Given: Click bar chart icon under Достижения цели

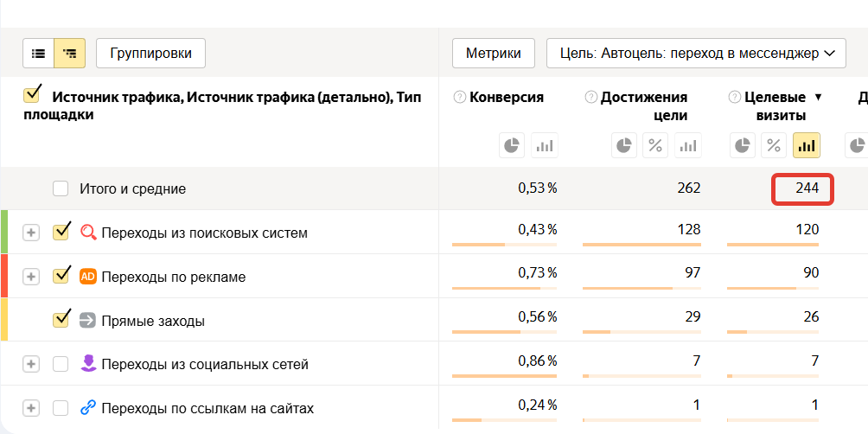Looking at the screenshot, I should pos(688,145).
